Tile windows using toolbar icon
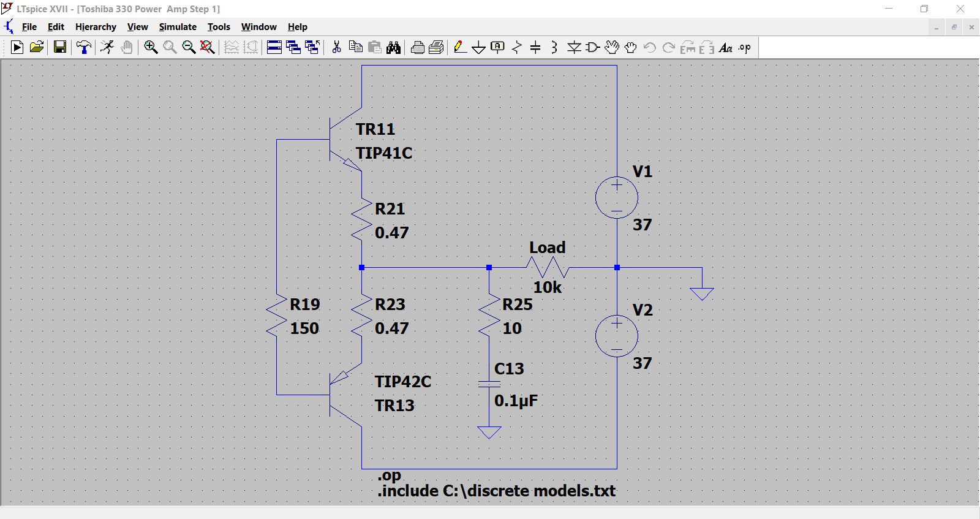 pyautogui.click(x=274, y=47)
